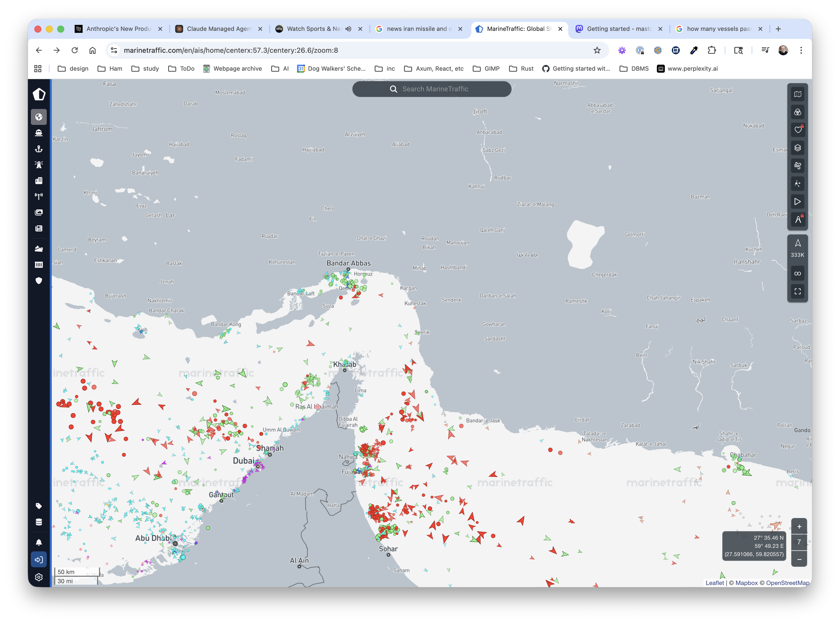
Task: Open Chrome three-dot menu
Action: (801, 50)
